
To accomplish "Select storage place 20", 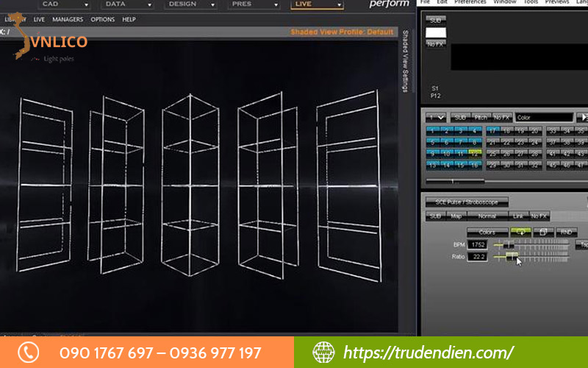I will (535, 131).
